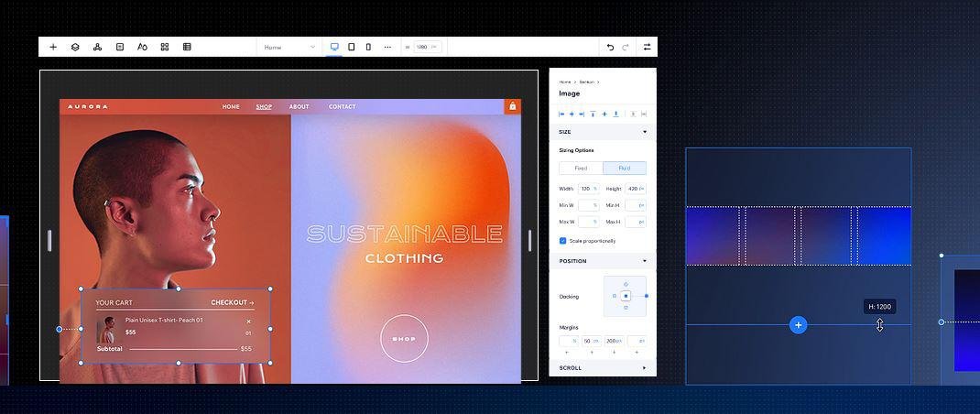Align image to vertical middle
Screen dimensions: 980x414
coord(604,114)
